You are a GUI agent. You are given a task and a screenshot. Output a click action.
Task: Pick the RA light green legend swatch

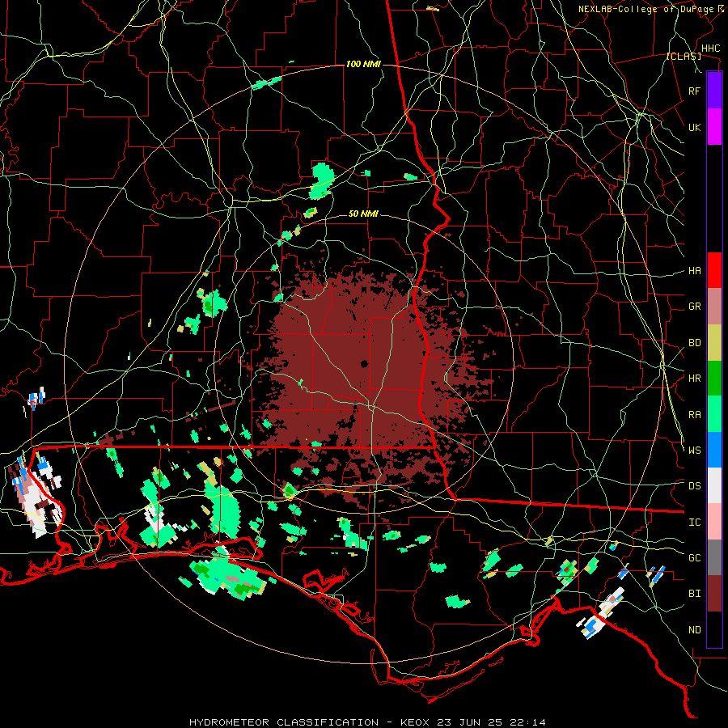[x=714, y=414]
